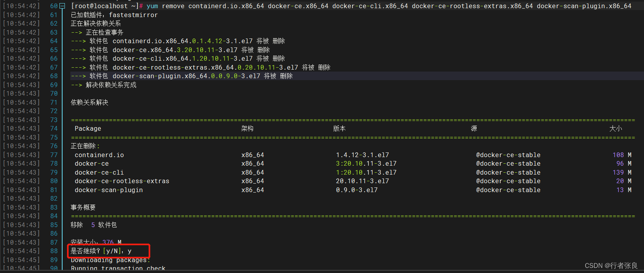This screenshot has width=644, height=273.
Task: Click the '源' column header
Action: (x=474, y=129)
